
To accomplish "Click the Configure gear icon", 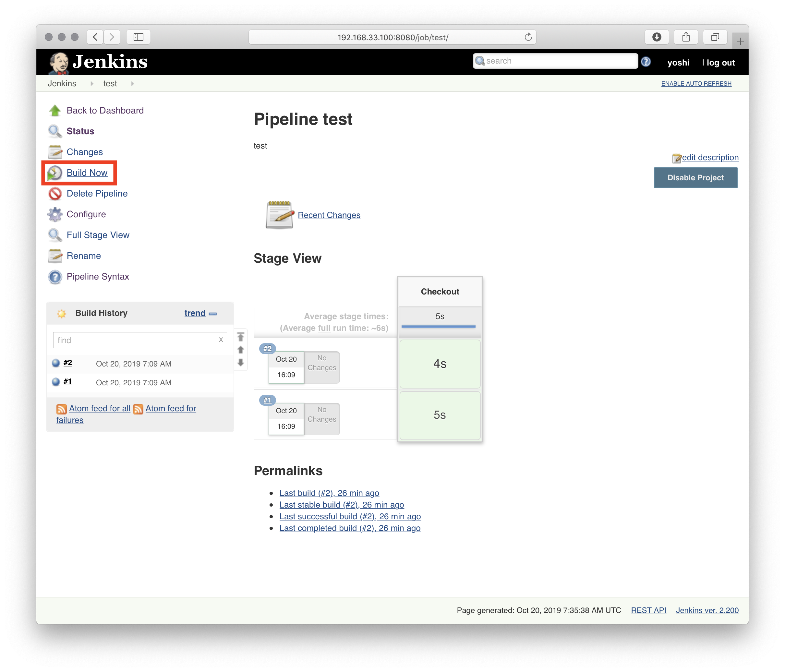I will click(55, 214).
